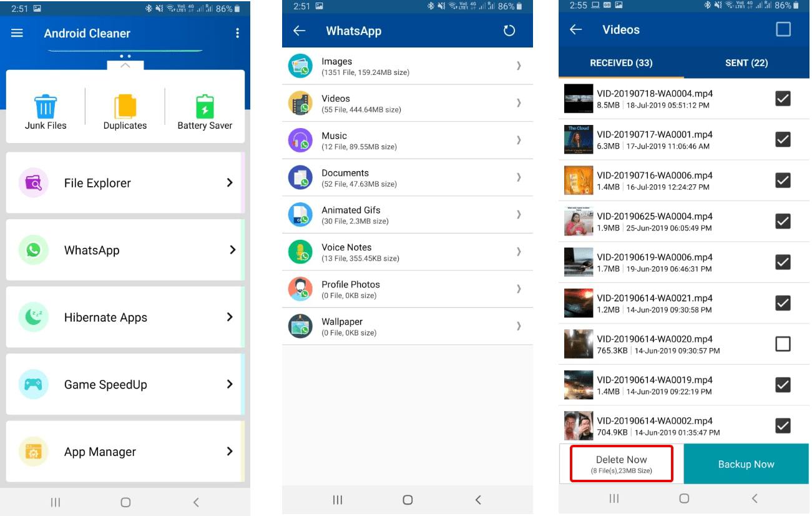Tap the Home button on the Videos screen navigation bar
Screen dimensions: 812x516
[684, 499]
